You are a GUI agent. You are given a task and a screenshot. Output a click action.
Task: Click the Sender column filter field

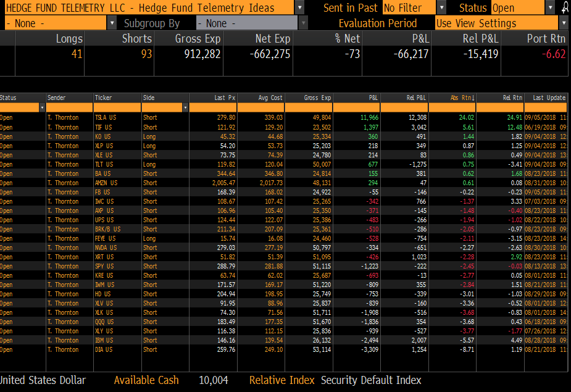pyautogui.click(x=69, y=107)
